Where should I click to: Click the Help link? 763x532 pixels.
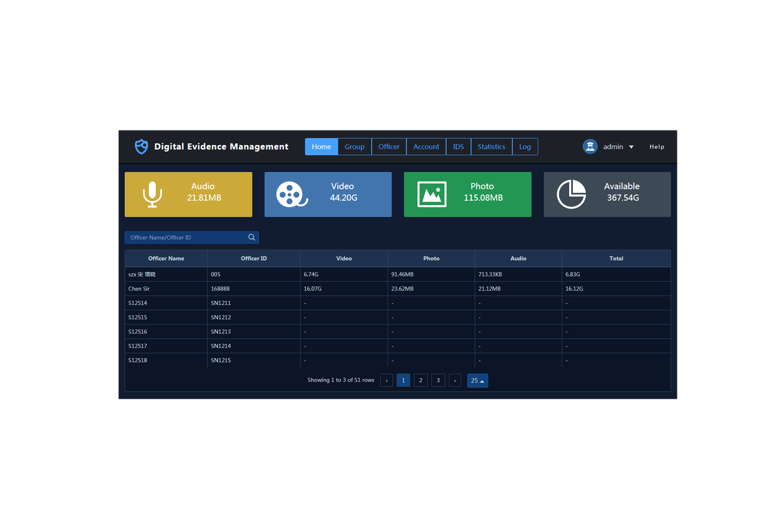point(657,147)
